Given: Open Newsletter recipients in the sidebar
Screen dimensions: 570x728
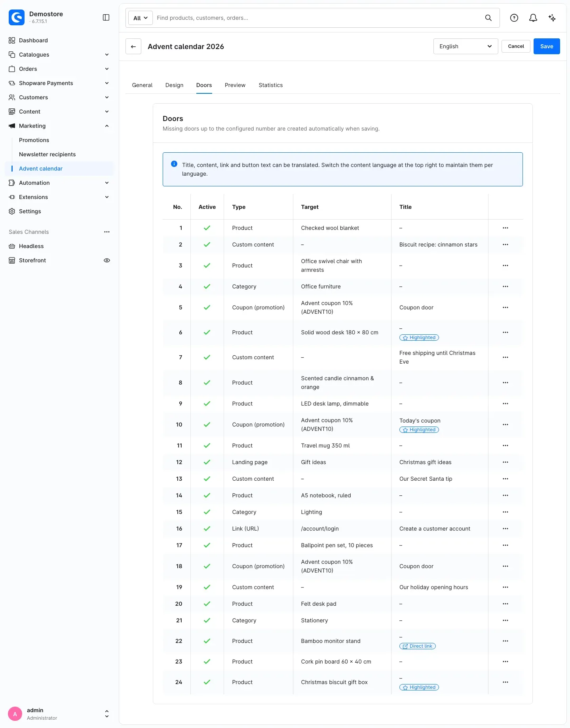Looking at the screenshot, I should [47, 154].
